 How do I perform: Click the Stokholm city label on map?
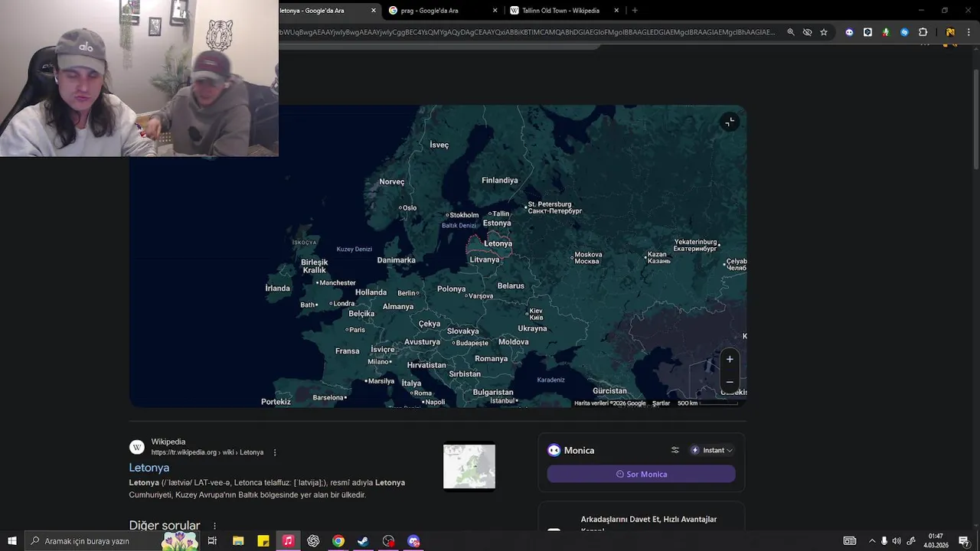(x=464, y=215)
